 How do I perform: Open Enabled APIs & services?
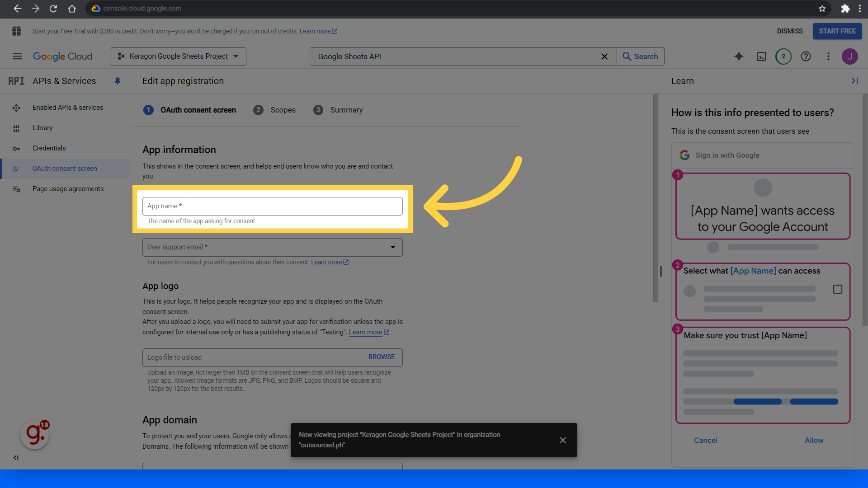68,108
